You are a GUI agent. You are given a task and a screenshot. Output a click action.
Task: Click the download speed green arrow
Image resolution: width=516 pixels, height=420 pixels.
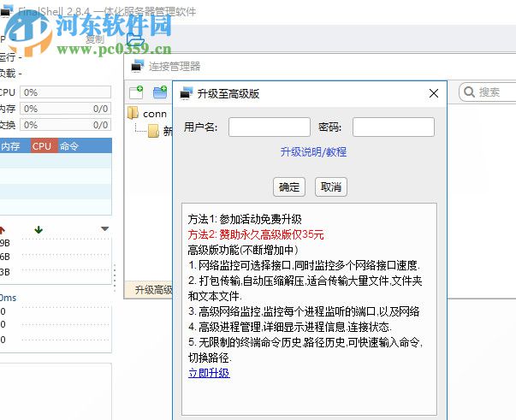coord(39,229)
